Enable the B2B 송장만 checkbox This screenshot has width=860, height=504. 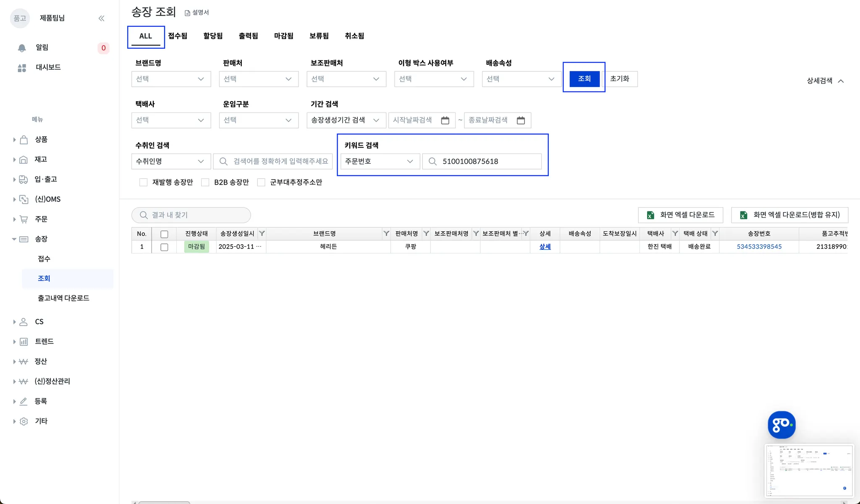[x=205, y=182]
